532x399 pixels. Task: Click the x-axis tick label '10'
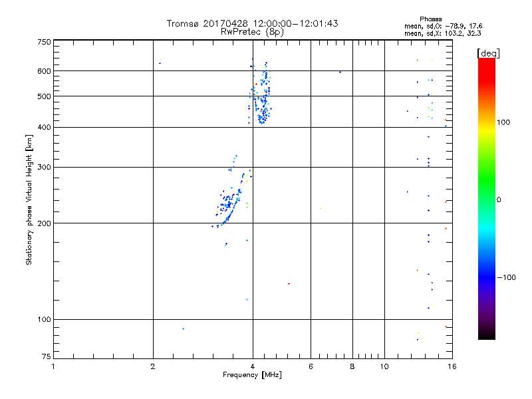[384, 366]
